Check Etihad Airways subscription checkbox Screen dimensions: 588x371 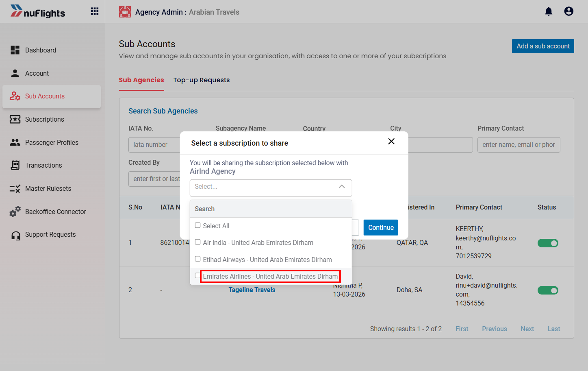pyautogui.click(x=198, y=259)
